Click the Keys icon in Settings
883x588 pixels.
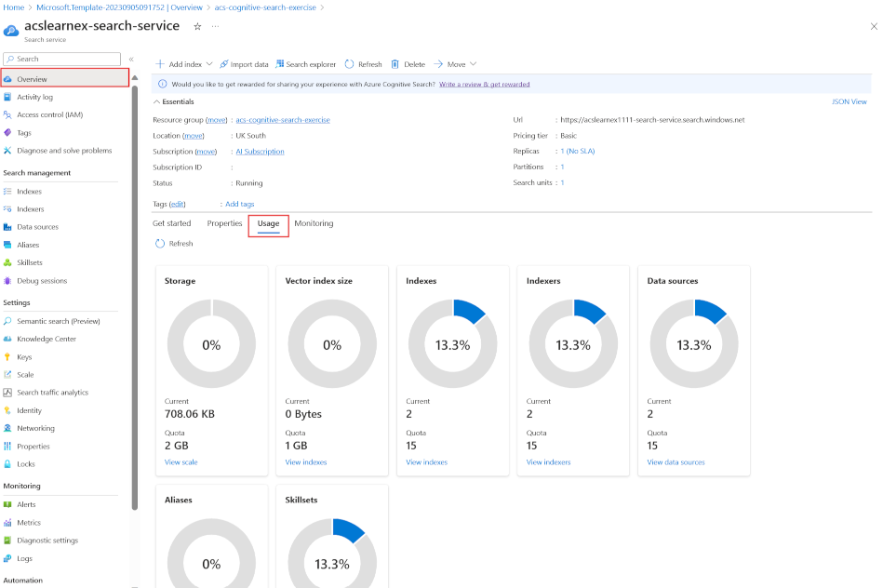tap(7, 357)
